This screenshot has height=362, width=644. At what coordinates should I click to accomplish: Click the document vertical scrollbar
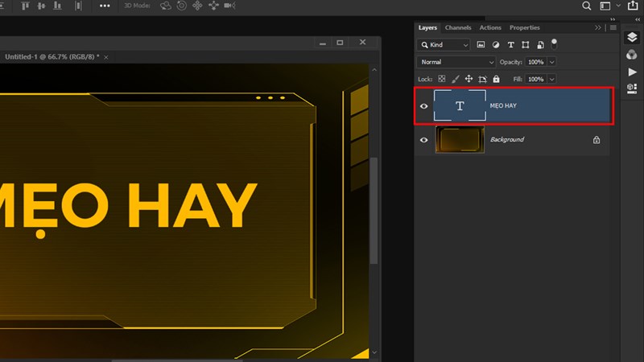(x=374, y=211)
